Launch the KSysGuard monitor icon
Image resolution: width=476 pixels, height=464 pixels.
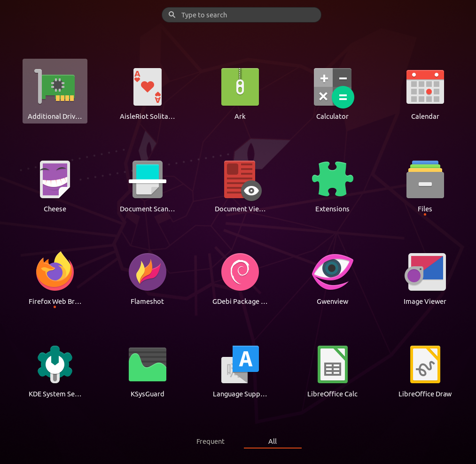click(x=148, y=364)
